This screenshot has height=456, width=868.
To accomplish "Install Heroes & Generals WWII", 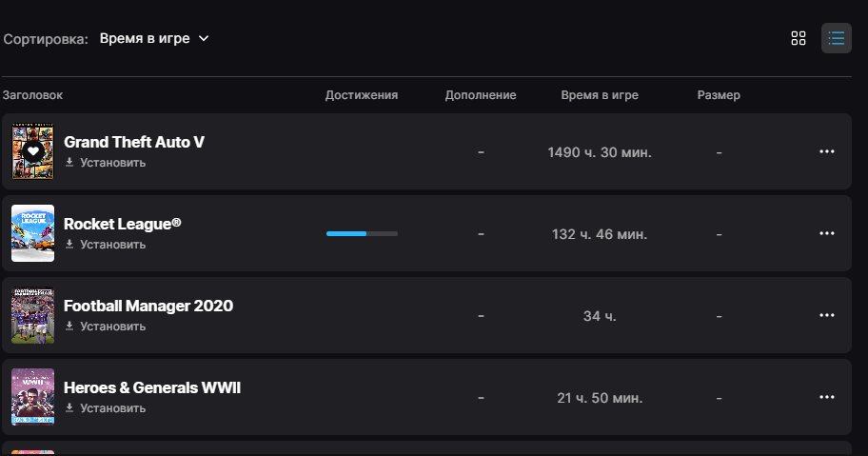I will pos(106,407).
